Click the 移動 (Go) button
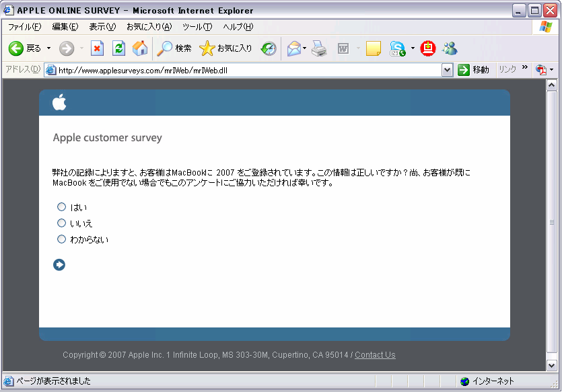The height and width of the screenshot is (392, 562). point(473,70)
